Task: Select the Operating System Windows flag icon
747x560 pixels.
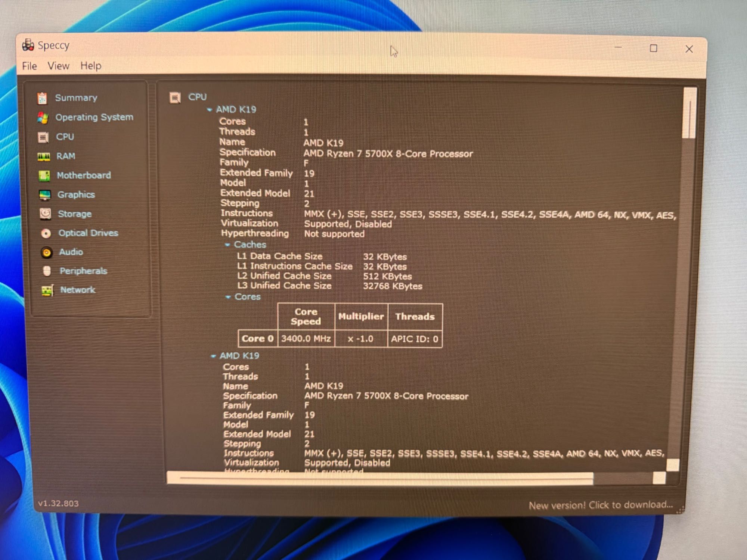Action: (x=43, y=118)
